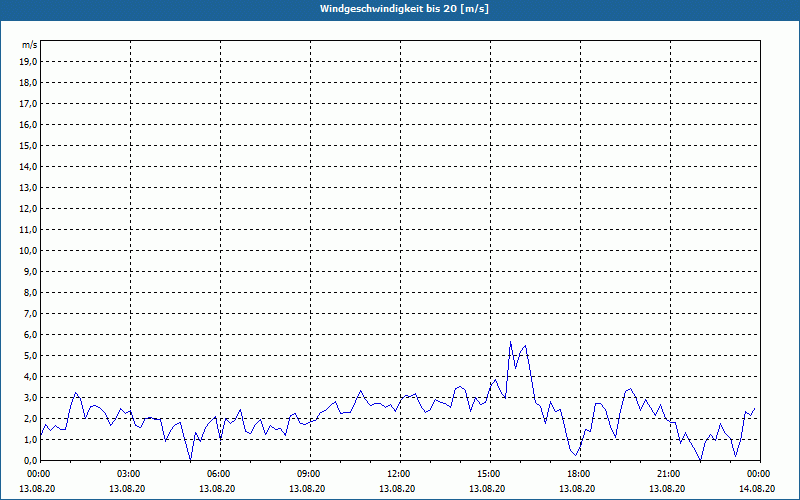Select the "03:00" time label
The height and width of the screenshot is (500, 800).
click(127, 474)
